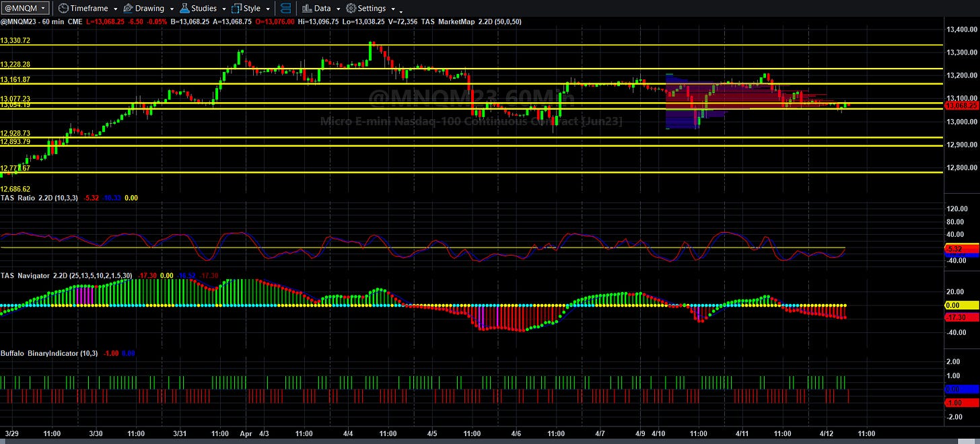980x444 pixels.
Task: Click the Timeframe clock icon
Action: [63, 8]
